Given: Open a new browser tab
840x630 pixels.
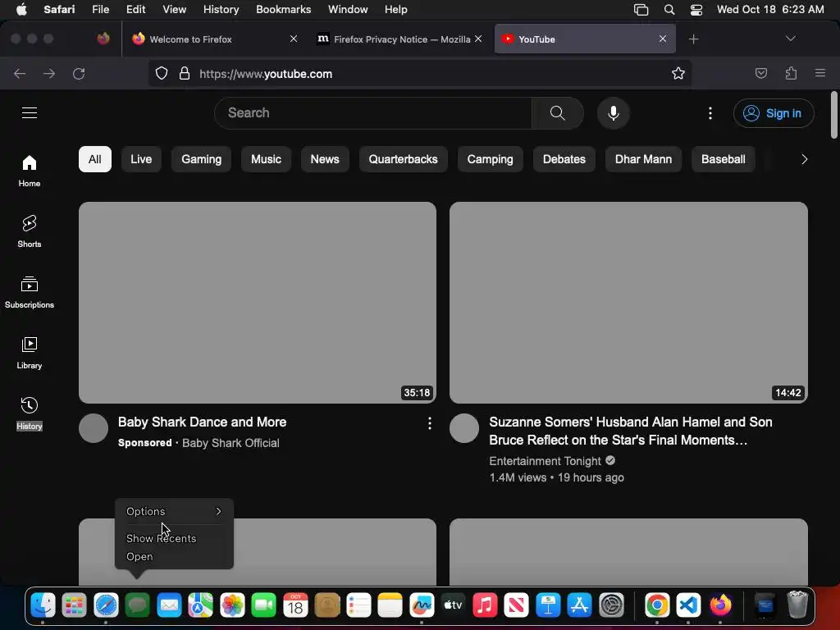Looking at the screenshot, I should (x=693, y=39).
